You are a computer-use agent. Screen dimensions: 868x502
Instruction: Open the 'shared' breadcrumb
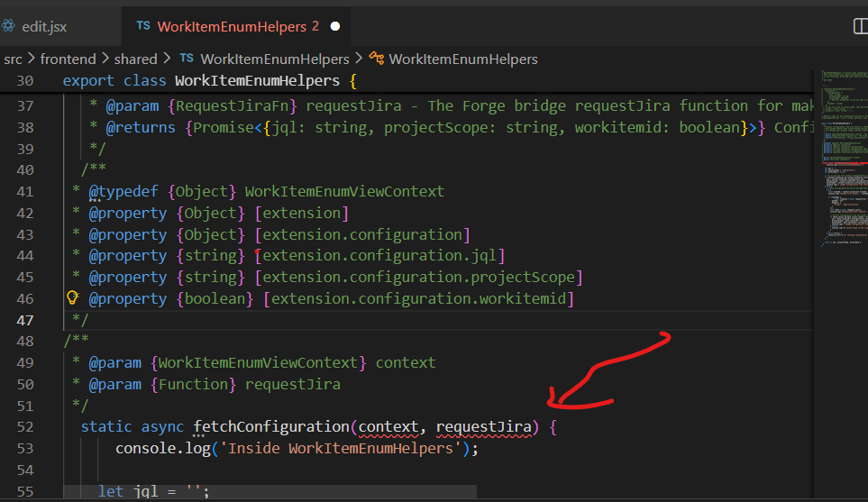pyautogui.click(x=135, y=59)
